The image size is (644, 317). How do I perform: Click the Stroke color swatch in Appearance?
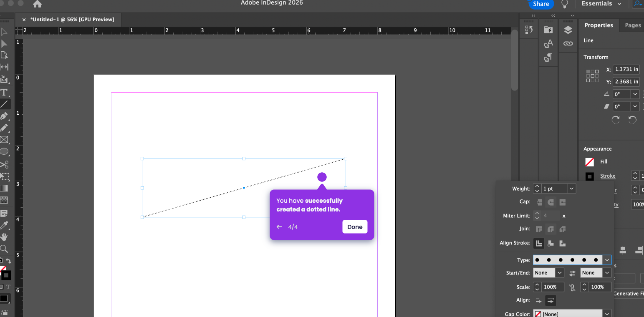pos(589,176)
